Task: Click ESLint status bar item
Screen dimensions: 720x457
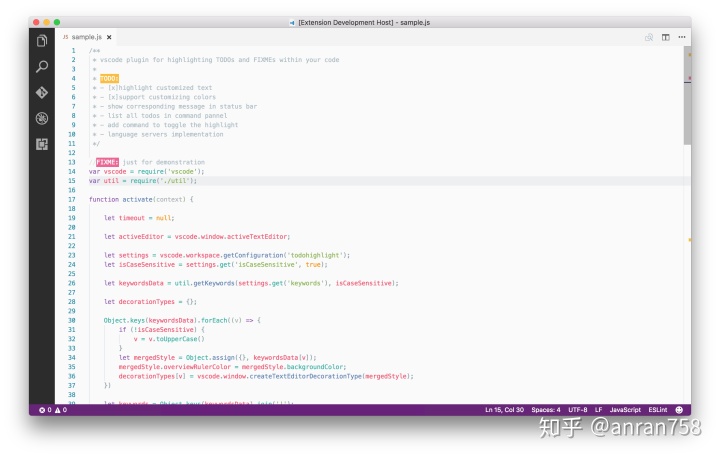Action: pos(658,410)
